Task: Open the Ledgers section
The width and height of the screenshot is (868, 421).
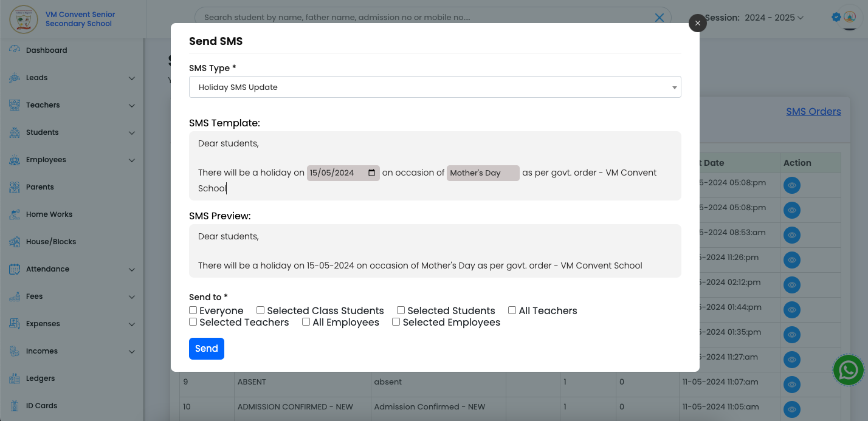Action: click(43, 378)
